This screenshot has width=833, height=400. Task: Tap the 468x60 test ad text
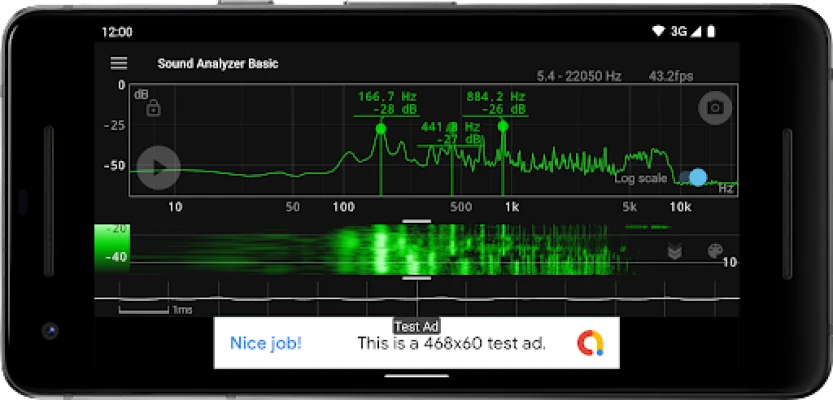tap(452, 343)
